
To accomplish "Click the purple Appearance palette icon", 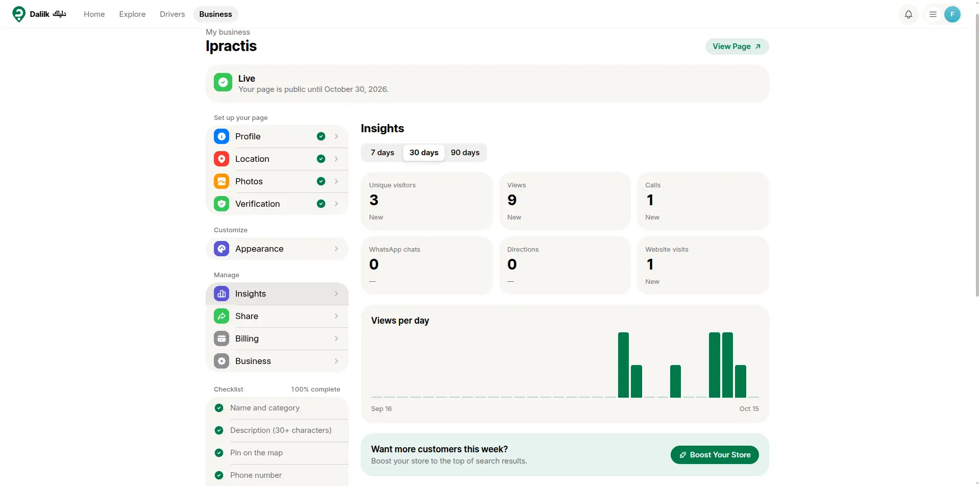I will (222, 249).
